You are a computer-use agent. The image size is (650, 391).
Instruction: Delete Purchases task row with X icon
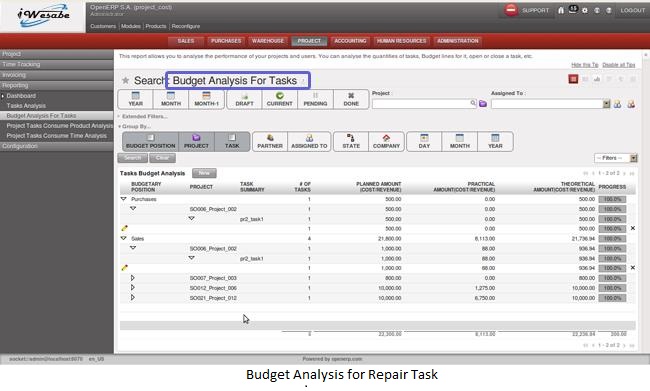tap(633, 228)
